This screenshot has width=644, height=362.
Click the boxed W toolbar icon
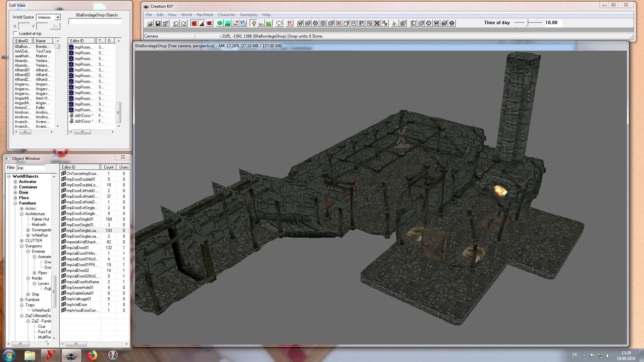coord(436,23)
